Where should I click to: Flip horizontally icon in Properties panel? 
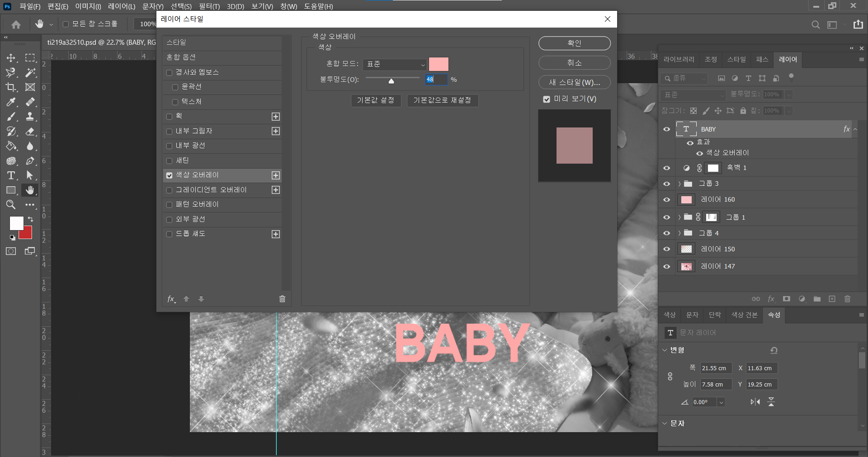point(755,402)
